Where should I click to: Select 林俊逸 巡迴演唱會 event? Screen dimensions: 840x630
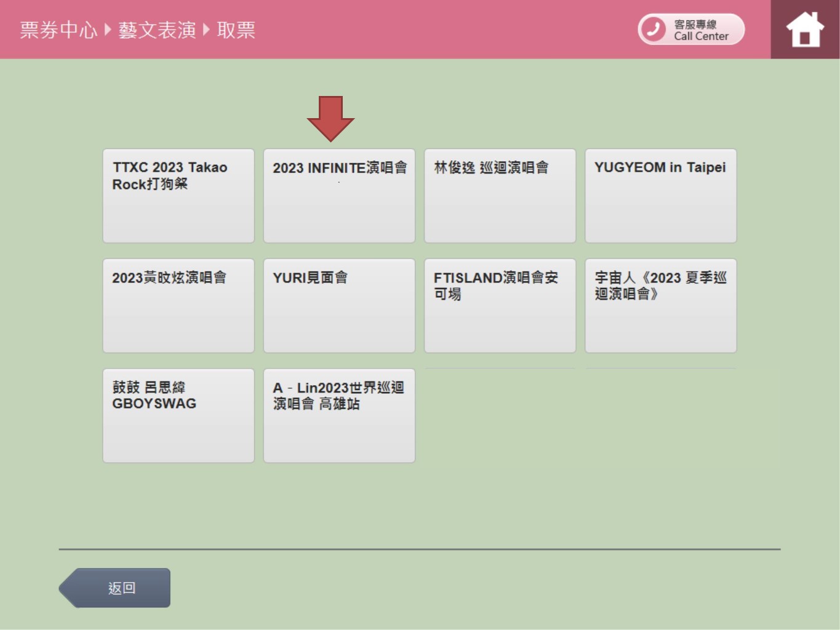coord(500,196)
